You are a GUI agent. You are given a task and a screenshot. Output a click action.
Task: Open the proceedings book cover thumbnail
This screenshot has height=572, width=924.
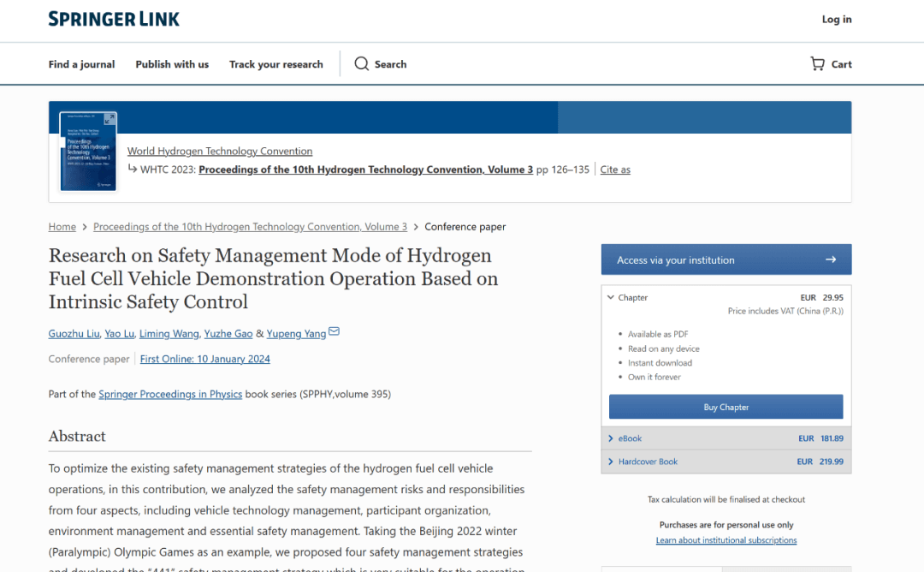(x=88, y=152)
